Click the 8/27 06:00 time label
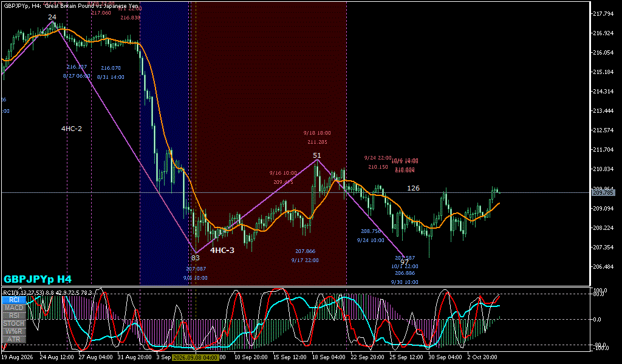 point(77,76)
